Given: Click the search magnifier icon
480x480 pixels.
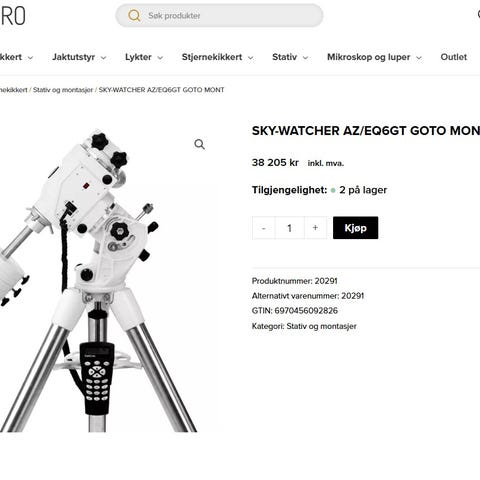Looking at the screenshot, I should point(134,15).
